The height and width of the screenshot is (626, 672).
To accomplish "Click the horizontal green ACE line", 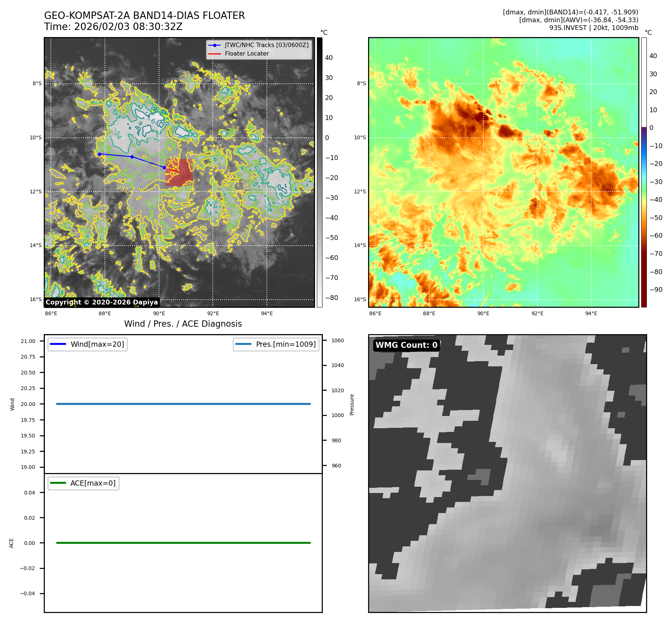I will click(183, 543).
